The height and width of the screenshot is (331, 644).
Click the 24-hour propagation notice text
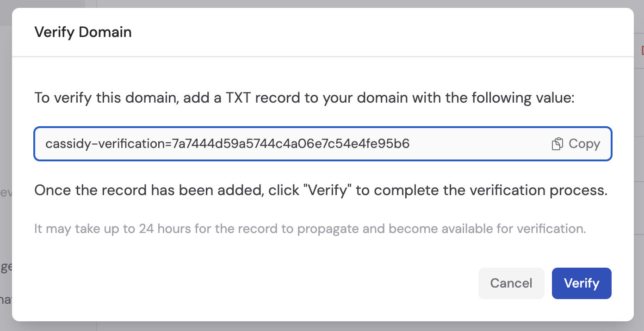click(310, 228)
